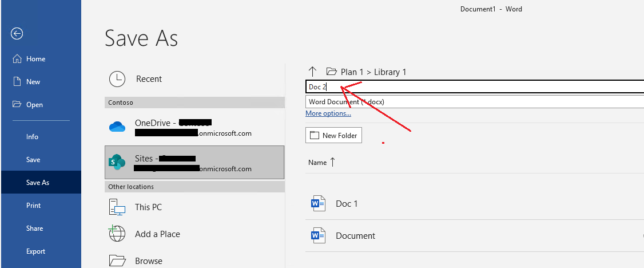The width and height of the screenshot is (644, 268).
Task: Click the OneDrive cloud icon
Action: coord(117,127)
